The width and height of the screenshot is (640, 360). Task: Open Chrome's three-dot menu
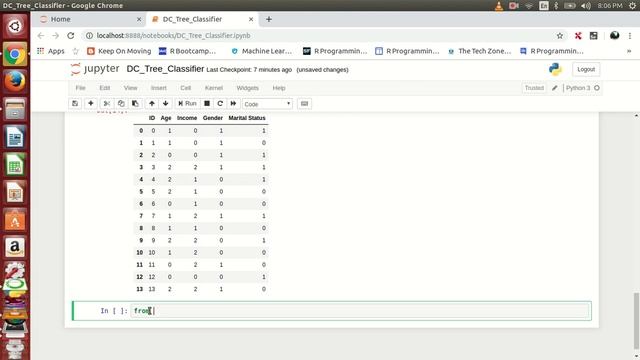coord(630,36)
